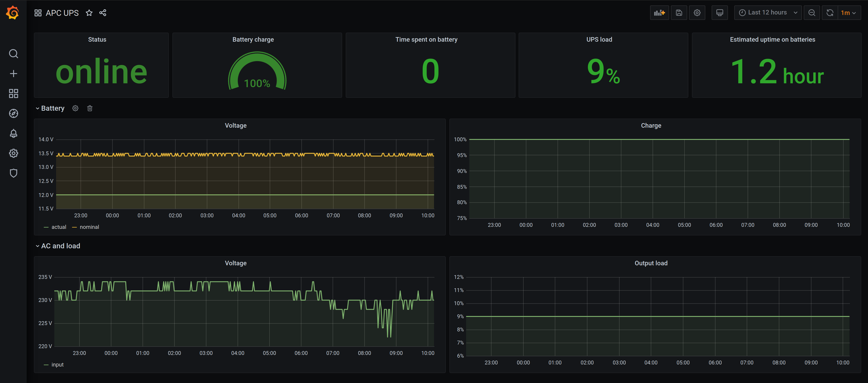Toggle the nominal series in Voltage legend
Viewport: 868px width, 383px height.
coord(89,227)
